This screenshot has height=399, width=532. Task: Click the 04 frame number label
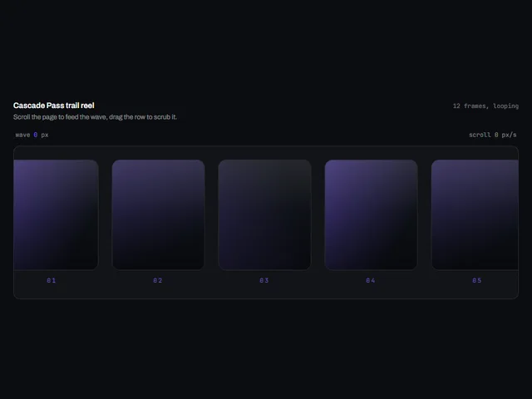coord(371,280)
